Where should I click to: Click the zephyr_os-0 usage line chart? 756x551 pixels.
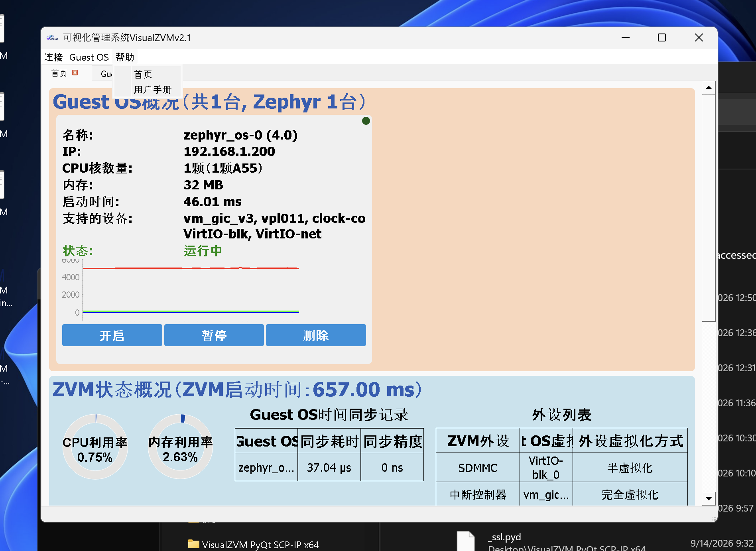pos(181,290)
